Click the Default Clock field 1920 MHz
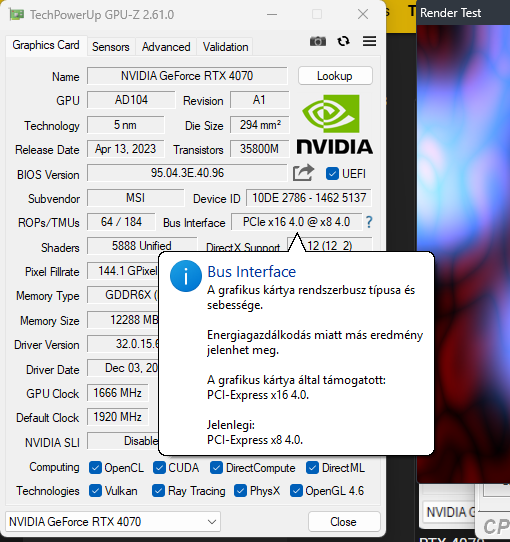 [118, 417]
